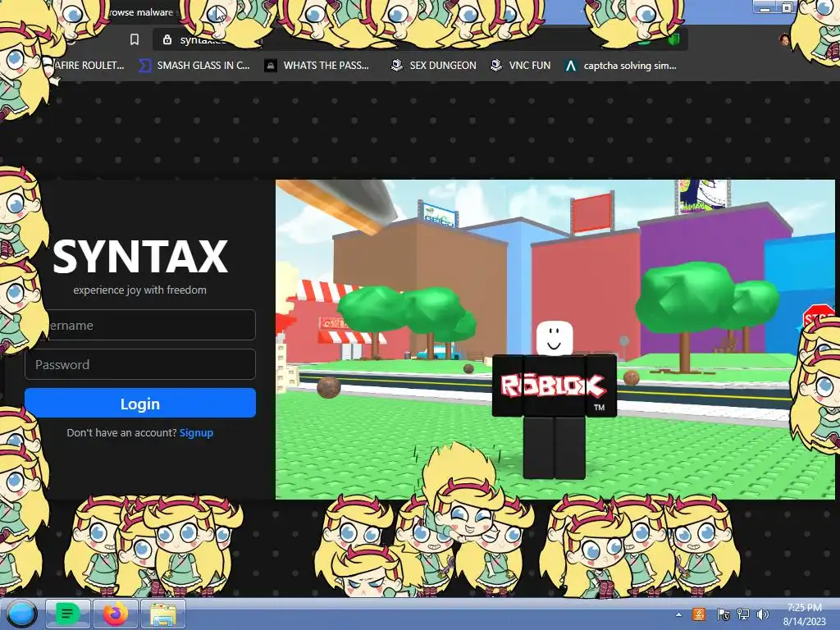This screenshot has width=840, height=630.
Task: Open the VNC FUN bookmark
Action: (x=521, y=66)
